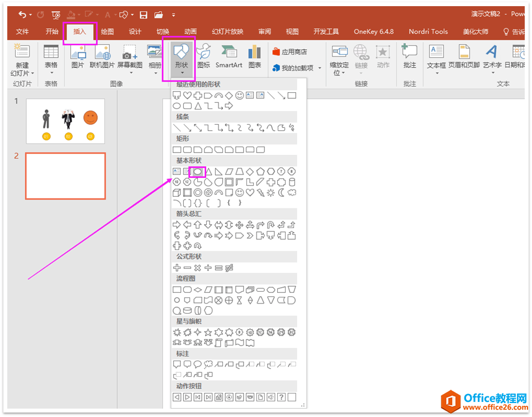
Task: Open the Nordri Tools tab
Action: pos(428,31)
